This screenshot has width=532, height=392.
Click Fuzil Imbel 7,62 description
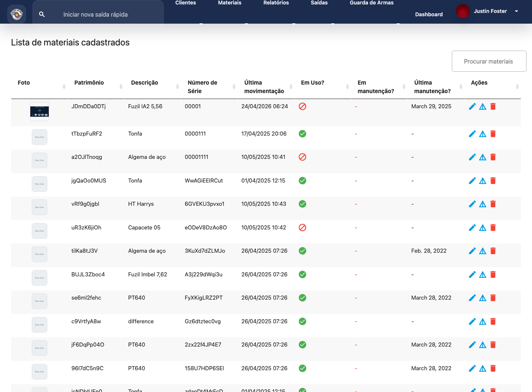point(147,275)
